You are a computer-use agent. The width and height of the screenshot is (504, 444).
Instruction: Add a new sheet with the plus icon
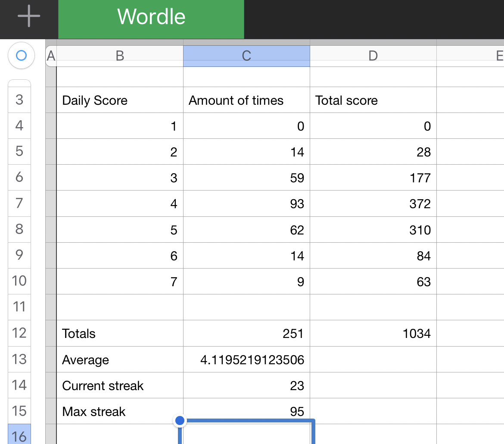(x=29, y=16)
